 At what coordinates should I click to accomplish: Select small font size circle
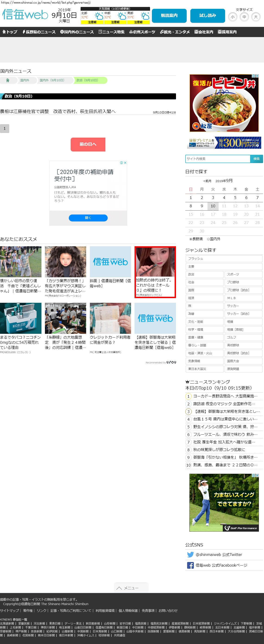tap(233, 17)
